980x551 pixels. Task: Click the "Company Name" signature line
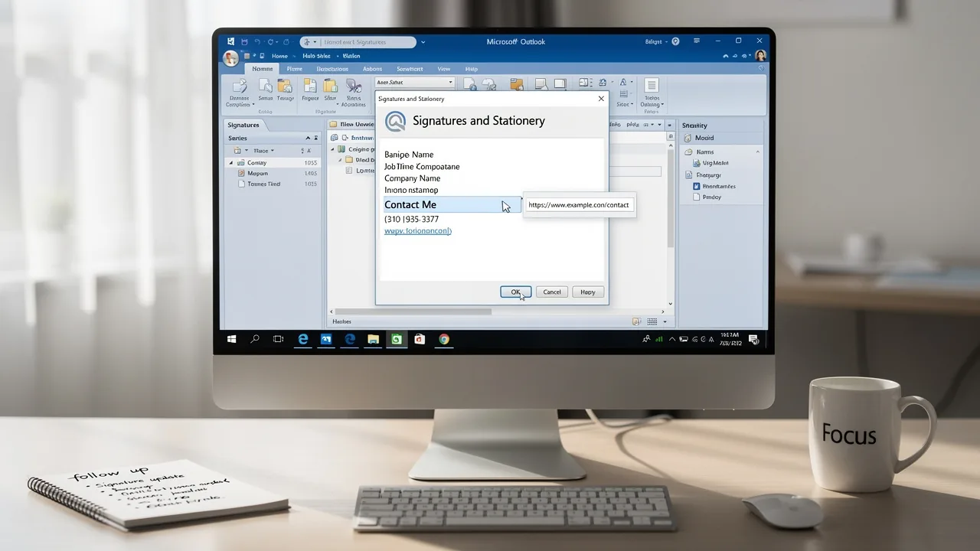pos(412,178)
